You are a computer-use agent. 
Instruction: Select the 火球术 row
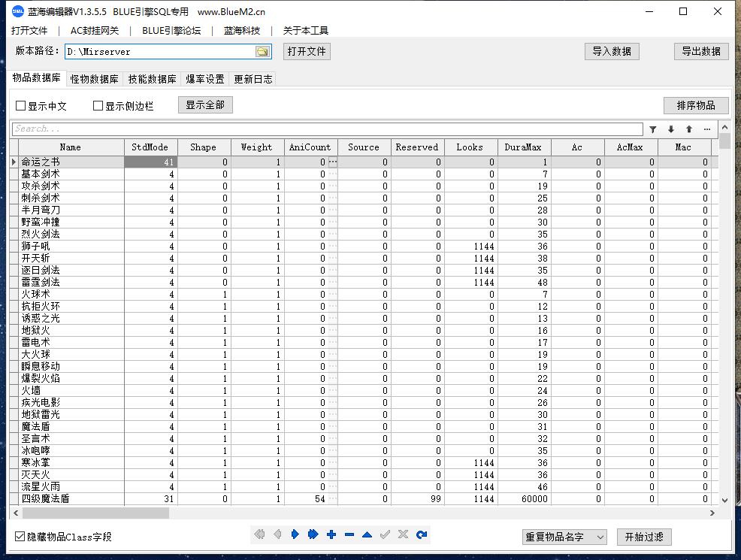[364, 295]
